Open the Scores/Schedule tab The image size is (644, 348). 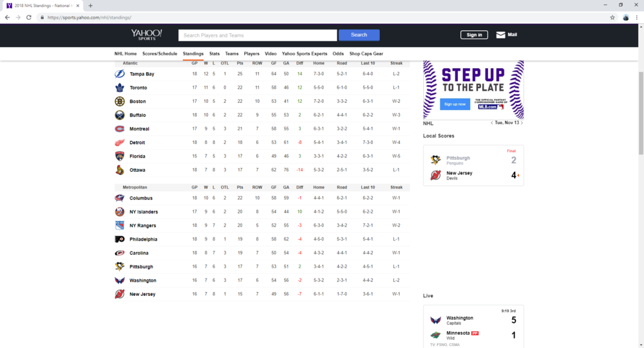point(160,54)
